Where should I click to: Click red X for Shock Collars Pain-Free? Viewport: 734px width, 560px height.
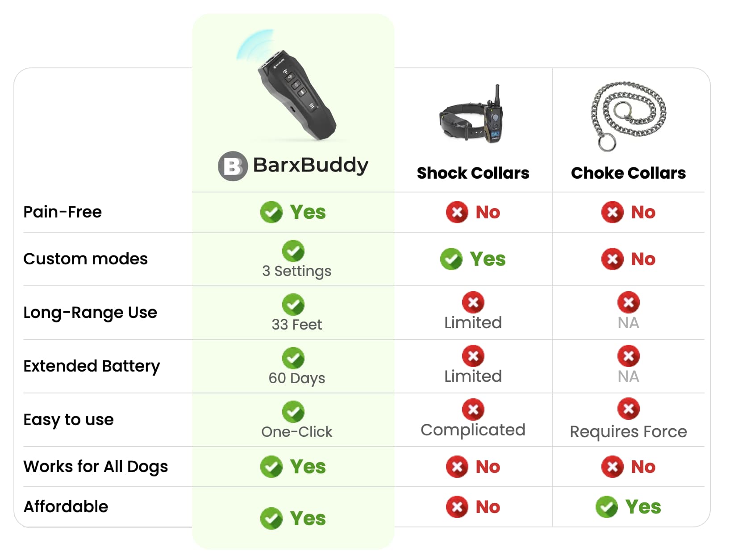point(457,212)
